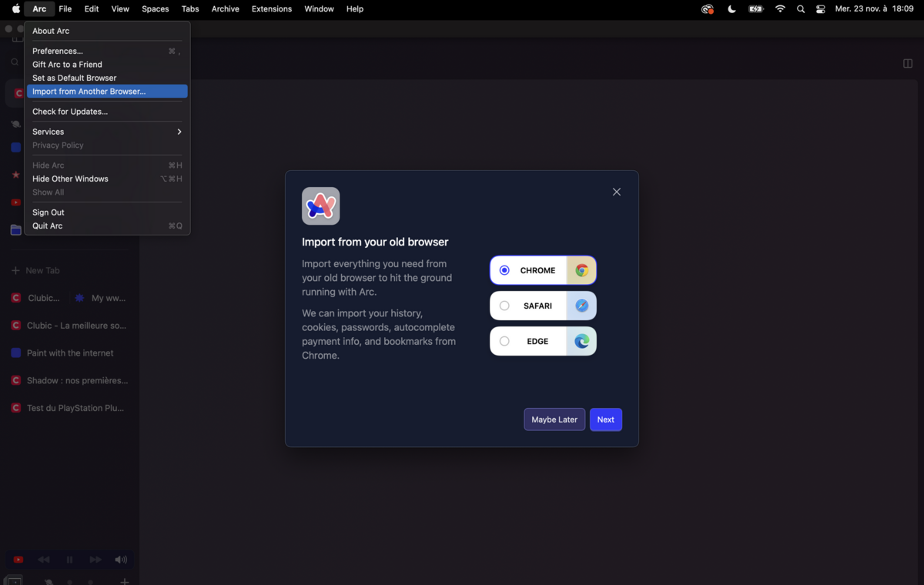Open the Paint with the internet tab
The height and width of the screenshot is (585, 924).
point(69,353)
